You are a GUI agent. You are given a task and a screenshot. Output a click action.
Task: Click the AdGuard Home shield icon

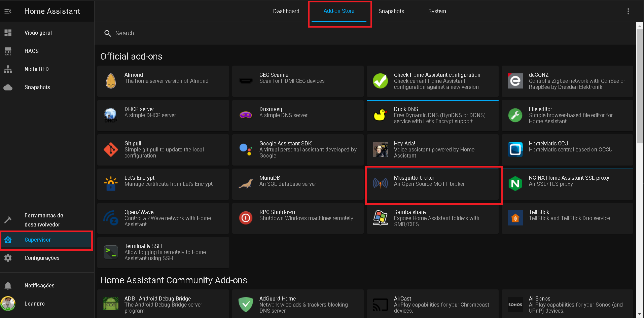246,305
